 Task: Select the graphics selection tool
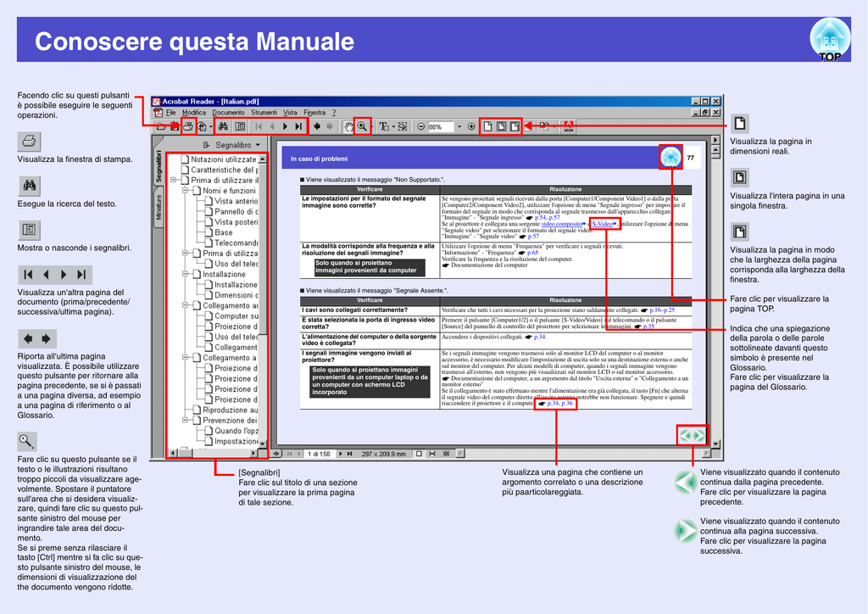pos(403,126)
